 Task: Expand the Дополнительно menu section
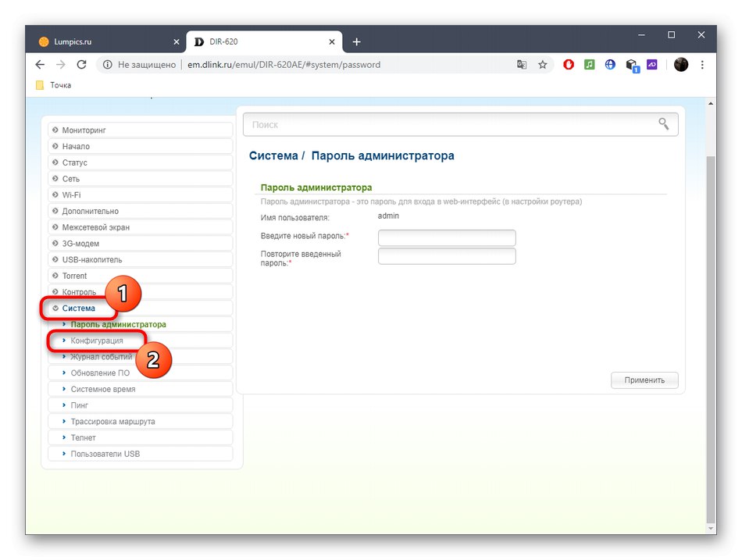140,211
